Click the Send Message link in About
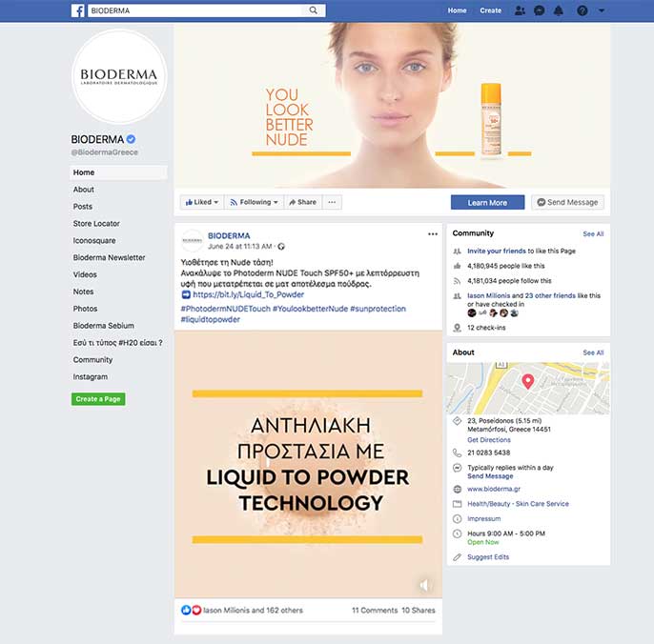 (490, 476)
